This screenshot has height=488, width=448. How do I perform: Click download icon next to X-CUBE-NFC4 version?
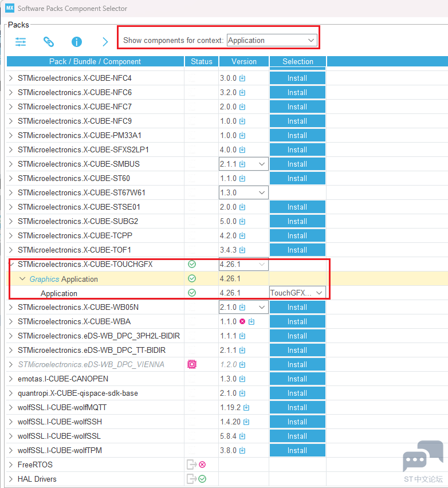pyautogui.click(x=242, y=78)
